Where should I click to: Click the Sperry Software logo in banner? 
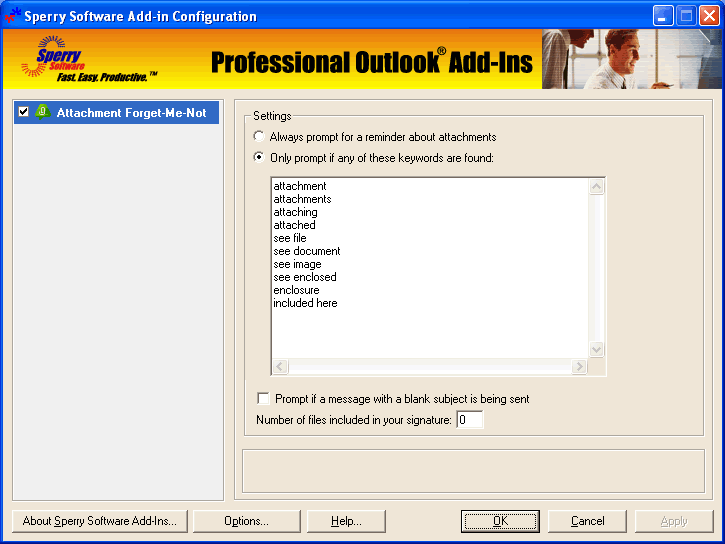(x=88, y=59)
